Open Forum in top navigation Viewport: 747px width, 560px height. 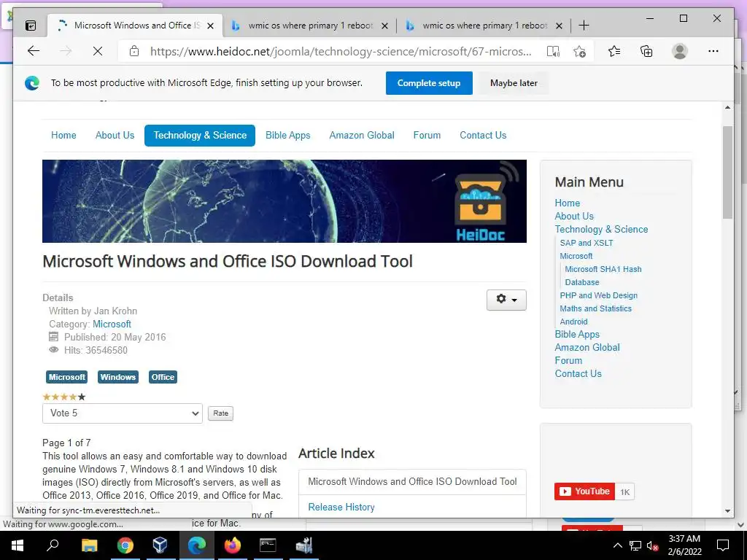point(427,135)
